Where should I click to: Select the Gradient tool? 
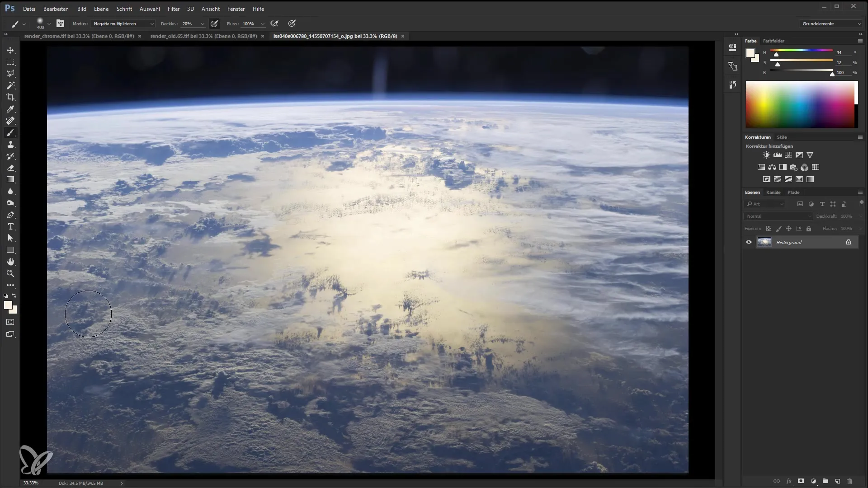10,179
